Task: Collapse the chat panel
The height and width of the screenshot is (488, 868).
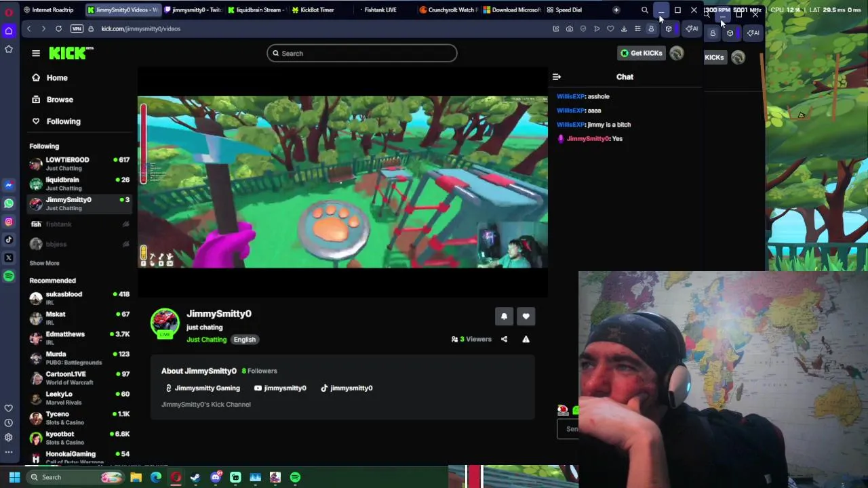Action: pyautogui.click(x=557, y=77)
